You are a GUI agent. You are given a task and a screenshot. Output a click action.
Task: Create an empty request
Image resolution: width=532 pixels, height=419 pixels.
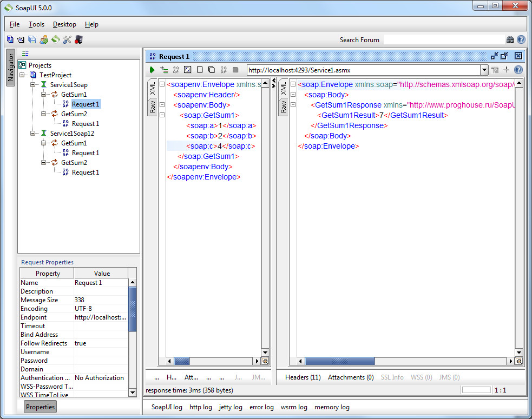(200, 70)
